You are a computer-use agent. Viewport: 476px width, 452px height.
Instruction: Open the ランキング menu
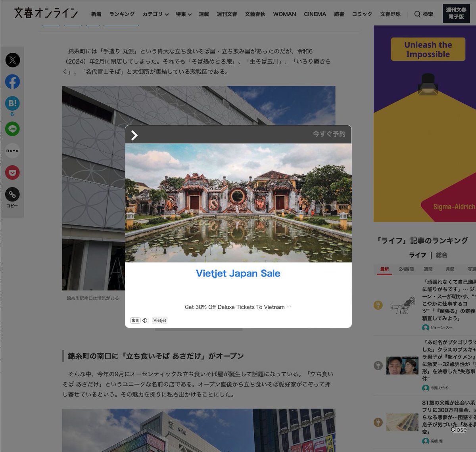pyautogui.click(x=121, y=14)
